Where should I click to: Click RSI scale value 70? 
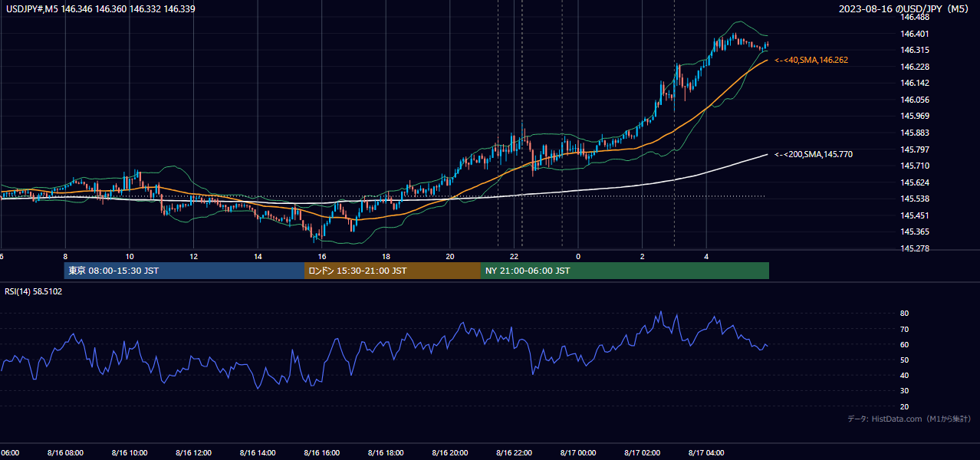(905, 329)
